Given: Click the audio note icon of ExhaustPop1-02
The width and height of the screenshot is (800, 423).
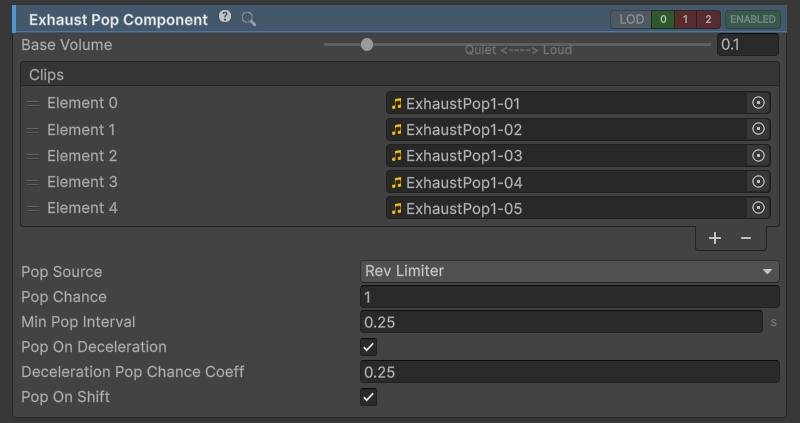Looking at the screenshot, I should click(x=396, y=130).
